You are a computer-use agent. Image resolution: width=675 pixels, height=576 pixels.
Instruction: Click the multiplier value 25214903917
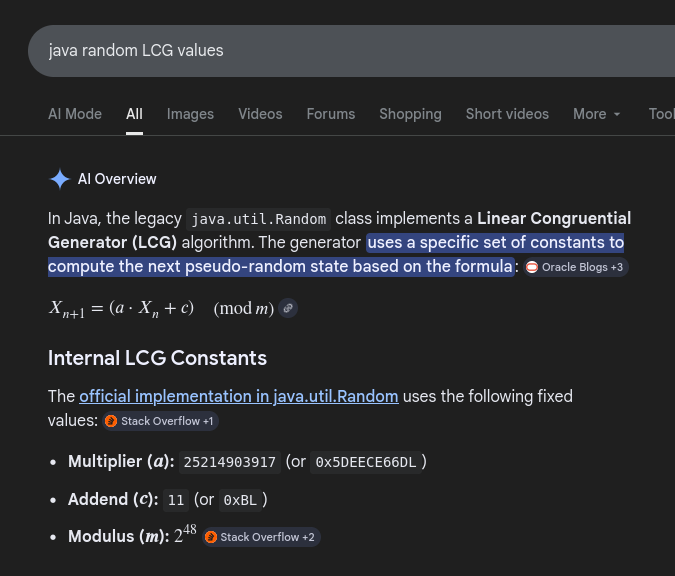point(230,462)
